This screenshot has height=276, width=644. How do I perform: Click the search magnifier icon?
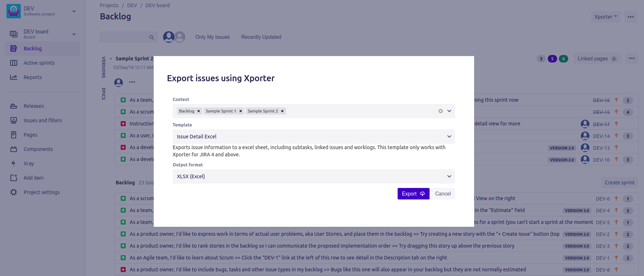pyautogui.click(x=152, y=37)
